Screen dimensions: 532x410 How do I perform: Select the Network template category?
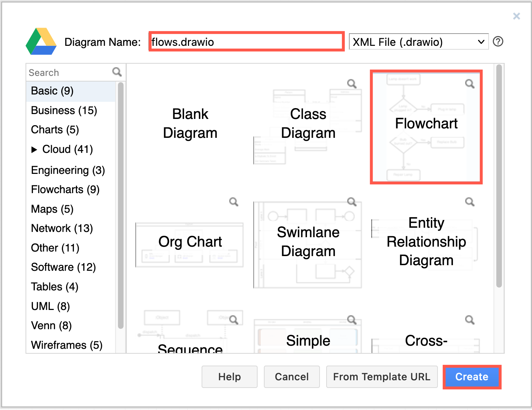tap(62, 228)
